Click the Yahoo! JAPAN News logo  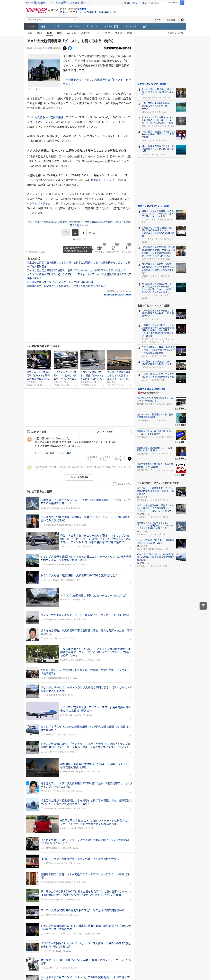coord(42,10)
